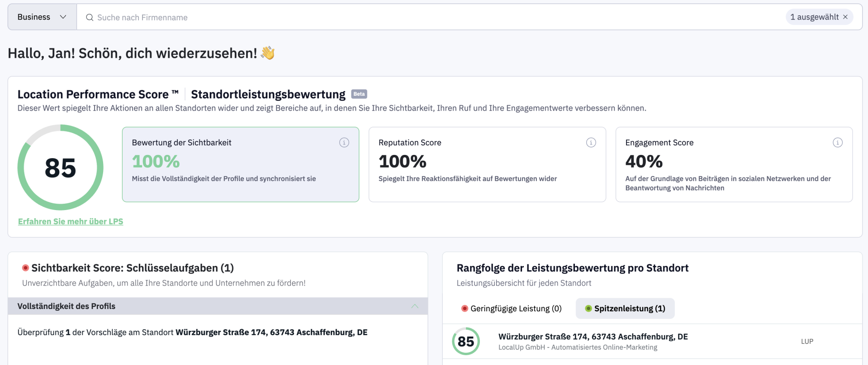The width and height of the screenshot is (868, 365).
Task: Click the red dot beside Sichtbarkeit Score heading
Action: [x=26, y=268]
